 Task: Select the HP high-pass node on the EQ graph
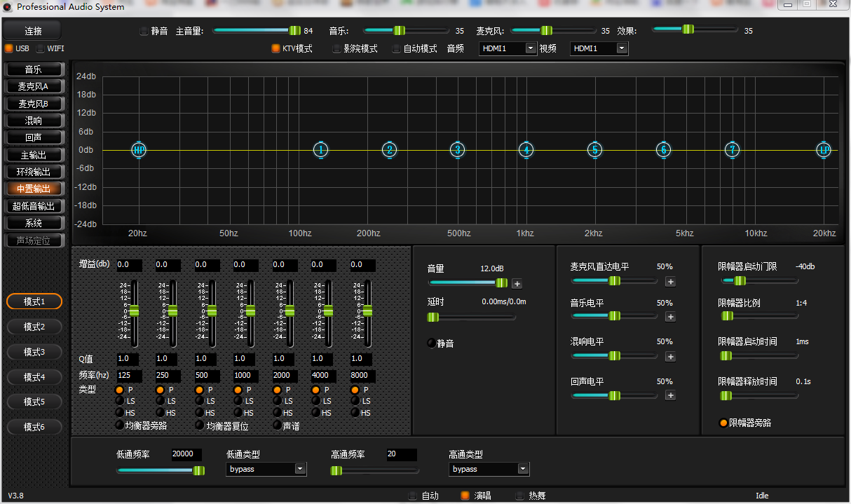[x=139, y=149]
